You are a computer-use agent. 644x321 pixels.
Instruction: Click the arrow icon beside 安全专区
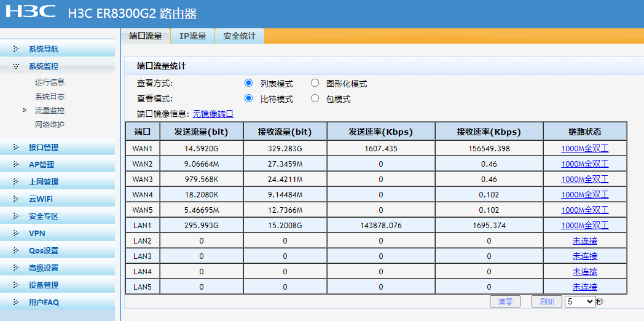tap(16, 216)
